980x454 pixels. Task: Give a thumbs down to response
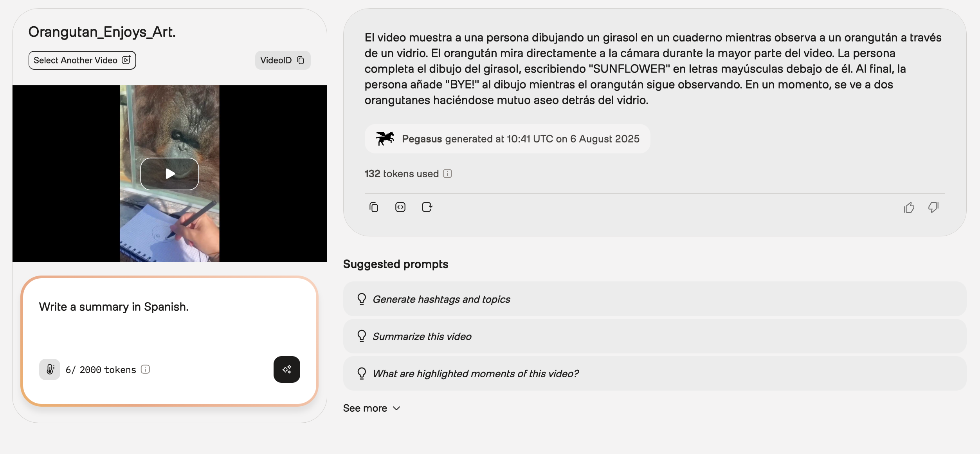[x=933, y=207]
